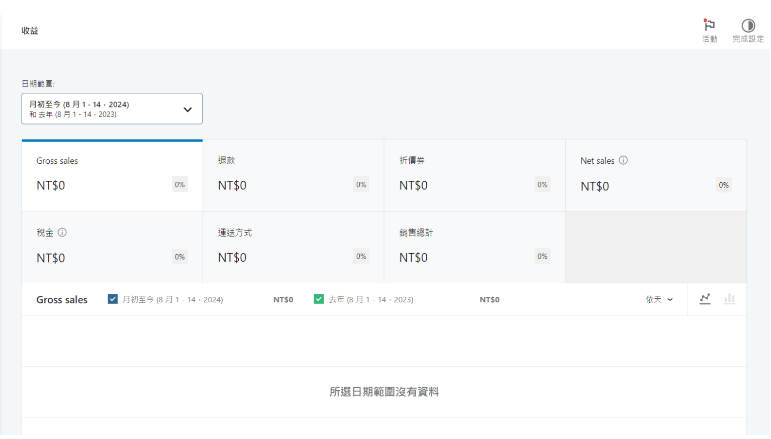Click the 銷售總計 0% badge
This screenshot has width=771, height=439.
[x=542, y=256]
